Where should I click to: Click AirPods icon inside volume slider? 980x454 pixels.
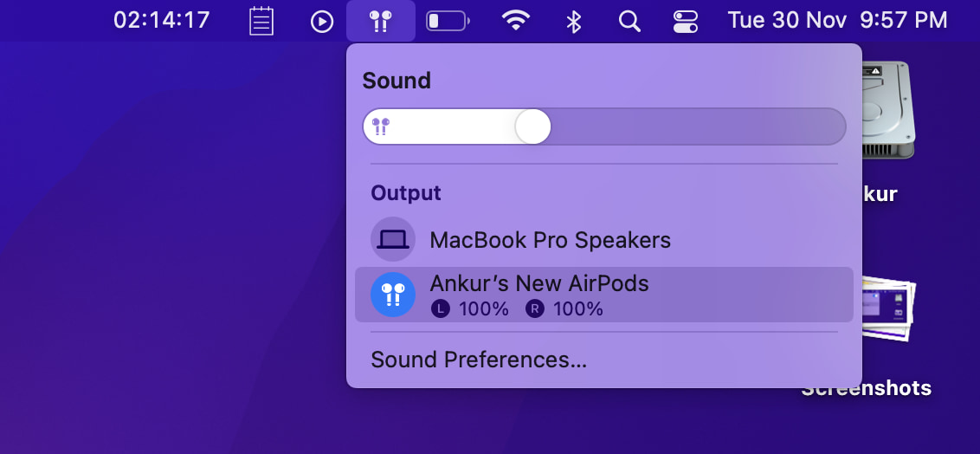pyautogui.click(x=381, y=126)
